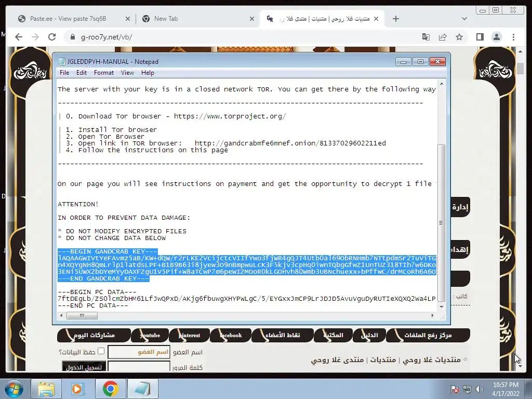Viewport: 532px width, 399px height.
Task: Click the '---BEGIN GANDCRAB KEY---' line
Action: [x=108, y=251]
